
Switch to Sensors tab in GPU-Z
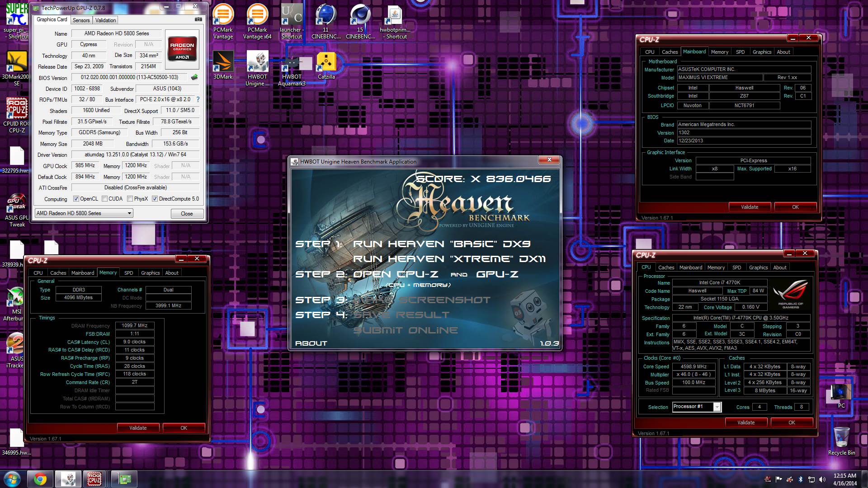coord(81,20)
